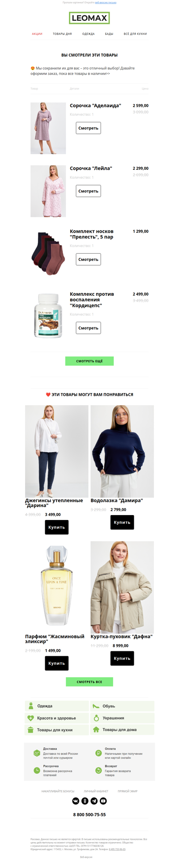This screenshot has width=179, height=868.
Task: Open the веб-версию письма link
Action: tap(106, 3)
